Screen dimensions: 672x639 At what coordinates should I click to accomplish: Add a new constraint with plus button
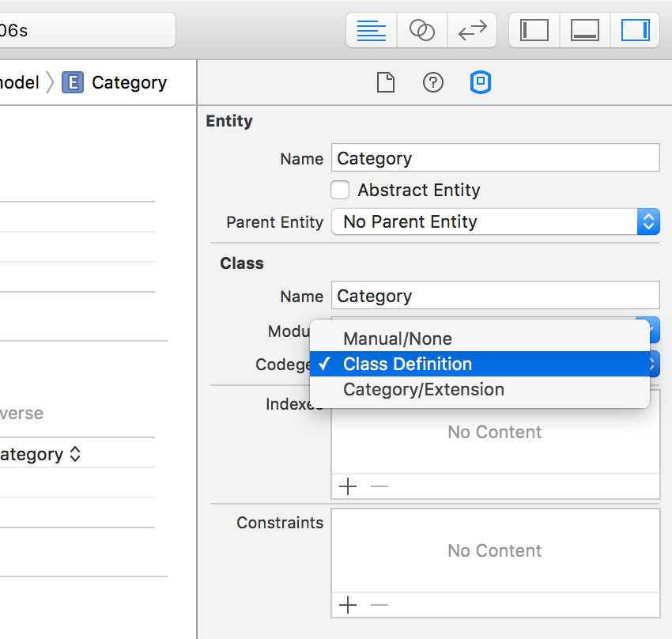click(x=348, y=605)
